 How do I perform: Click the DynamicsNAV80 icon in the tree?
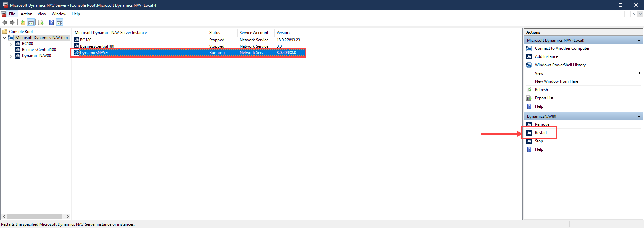pyautogui.click(x=18, y=56)
